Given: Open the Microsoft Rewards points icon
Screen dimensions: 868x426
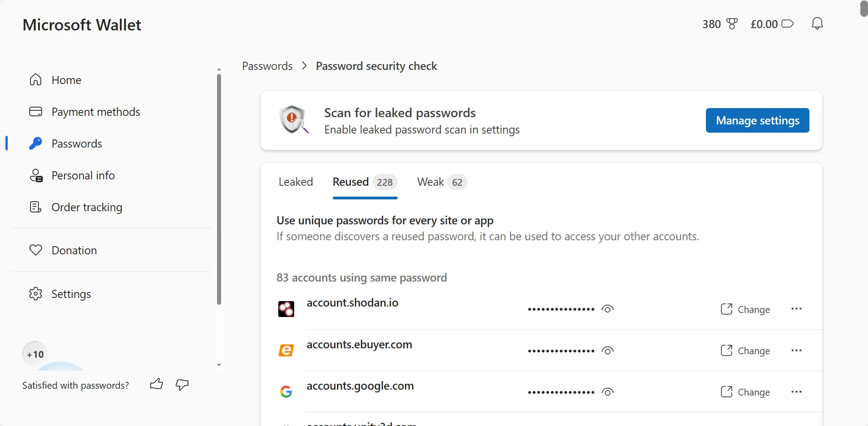Looking at the screenshot, I should click(x=732, y=24).
